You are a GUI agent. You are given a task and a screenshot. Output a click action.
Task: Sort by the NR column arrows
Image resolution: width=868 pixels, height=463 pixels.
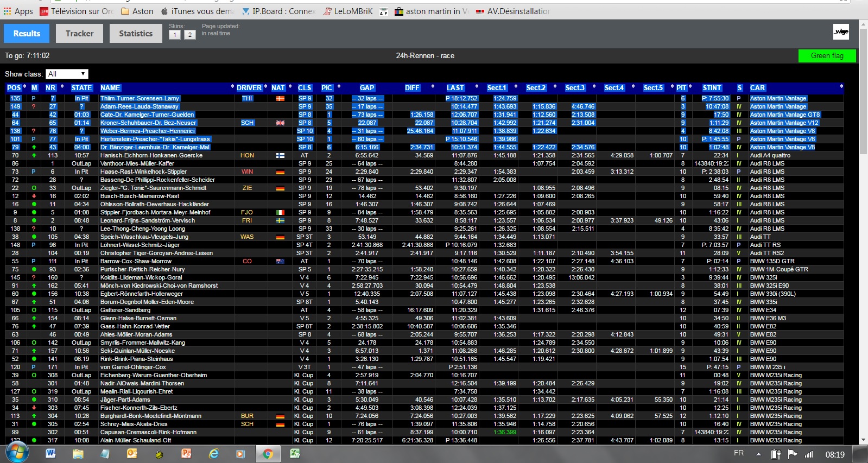(62, 87)
